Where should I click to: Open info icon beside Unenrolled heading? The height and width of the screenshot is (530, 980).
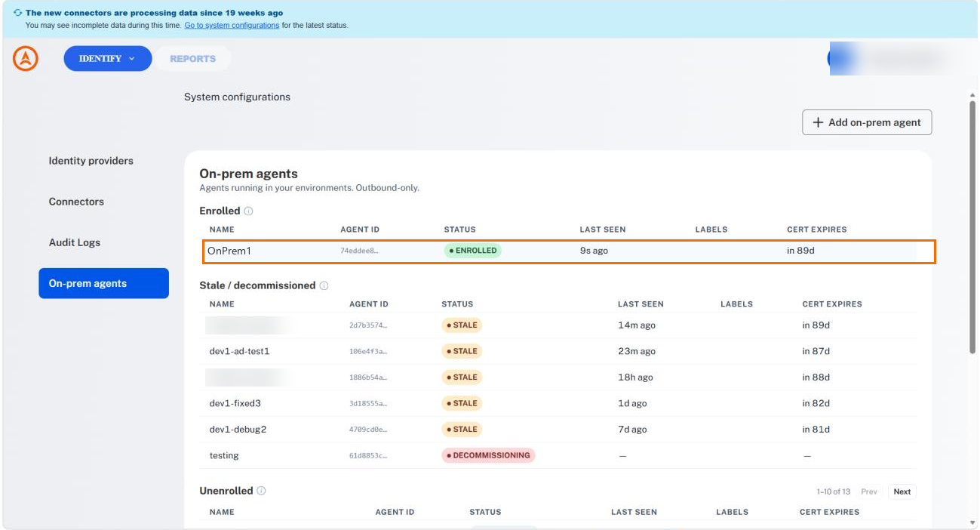tap(261, 491)
